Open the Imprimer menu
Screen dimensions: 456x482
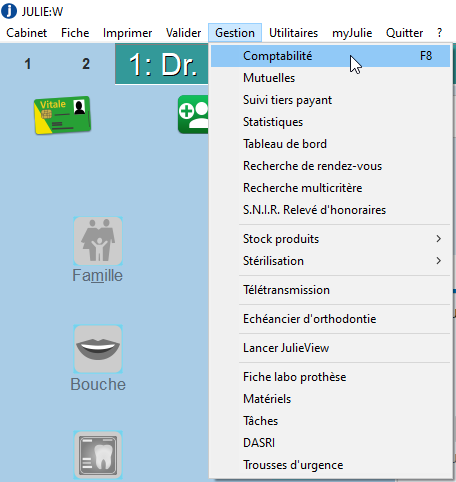click(x=127, y=33)
